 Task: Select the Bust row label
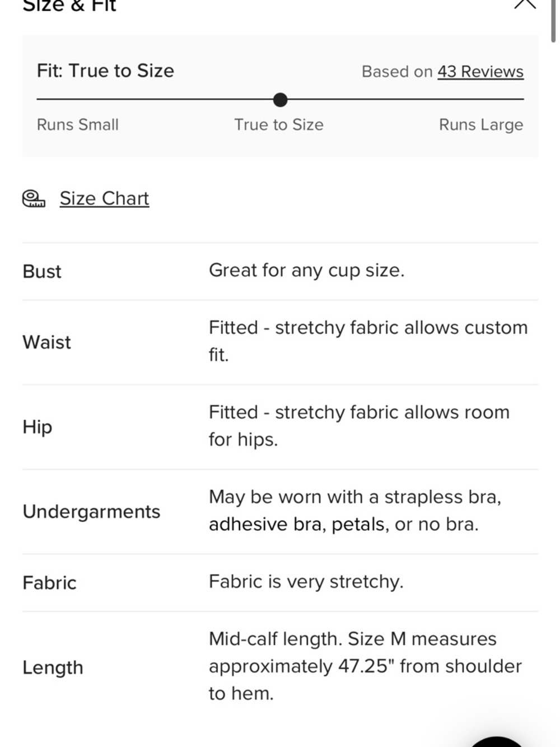tap(42, 271)
